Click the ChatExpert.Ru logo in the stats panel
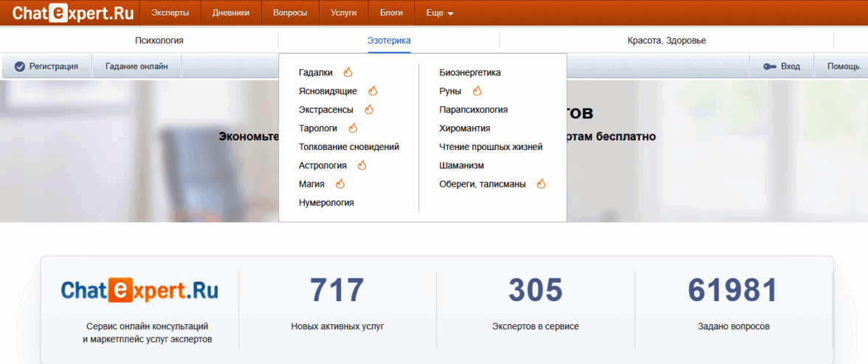This screenshot has height=364, width=868. [139, 290]
